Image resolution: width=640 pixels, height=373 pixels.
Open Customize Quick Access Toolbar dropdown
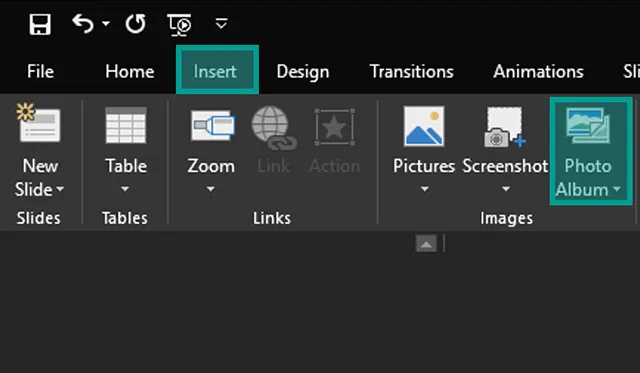click(x=221, y=24)
